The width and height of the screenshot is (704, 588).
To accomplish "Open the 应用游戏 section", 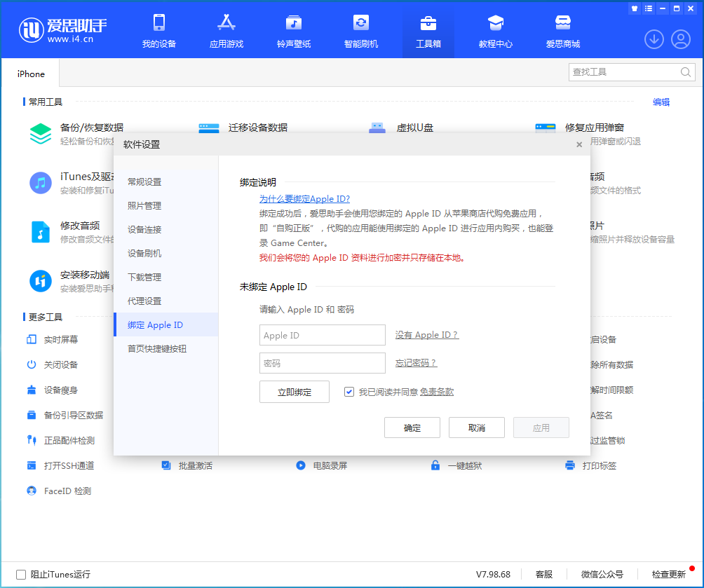I will (226, 31).
